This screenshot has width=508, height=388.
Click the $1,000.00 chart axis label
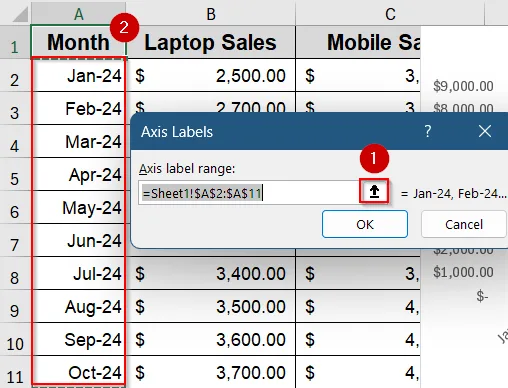463,272
